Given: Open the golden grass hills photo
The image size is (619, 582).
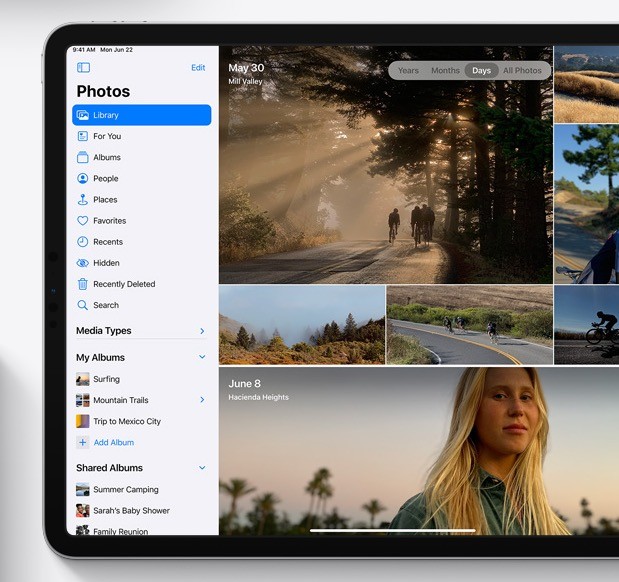Looking at the screenshot, I should coord(587,84).
